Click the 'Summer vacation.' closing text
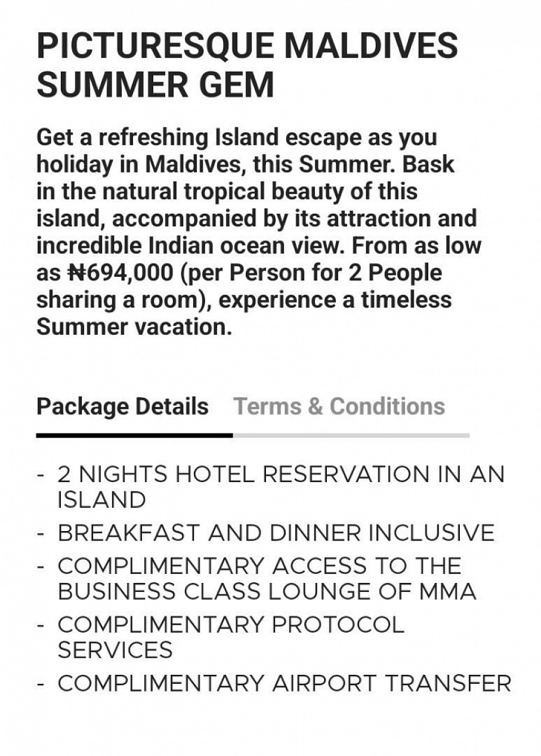541x756 pixels. [x=134, y=327]
